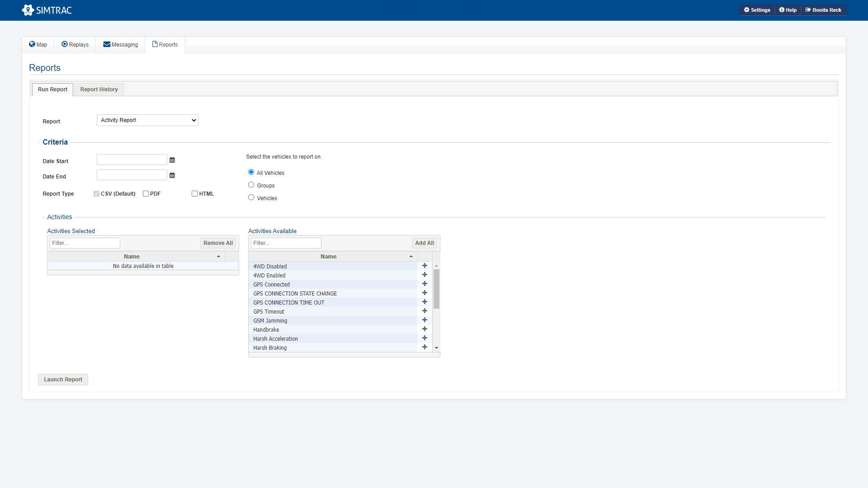868x488 pixels.
Task: Select the 4WD Enabled row text
Action: coord(269,276)
